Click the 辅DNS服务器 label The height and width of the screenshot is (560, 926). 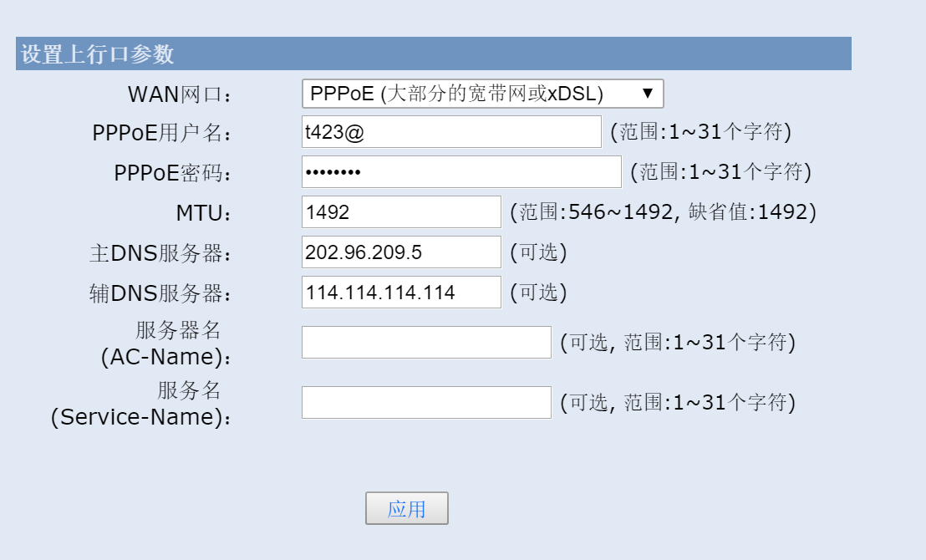click(160, 293)
